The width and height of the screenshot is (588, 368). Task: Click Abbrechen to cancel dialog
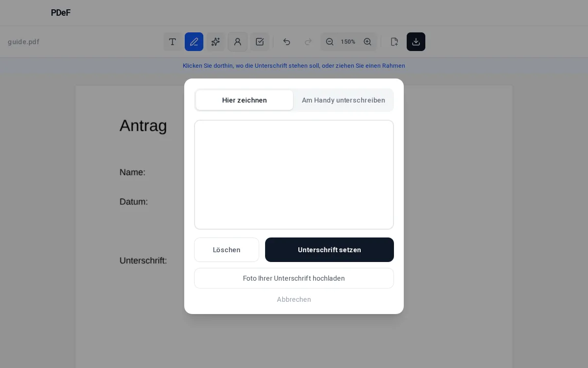click(x=294, y=299)
